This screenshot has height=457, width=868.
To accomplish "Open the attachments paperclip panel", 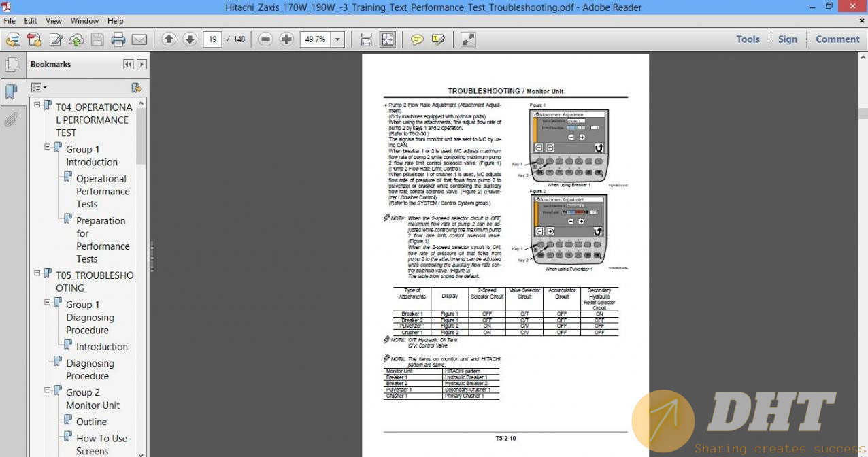I will tap(12, 120).
